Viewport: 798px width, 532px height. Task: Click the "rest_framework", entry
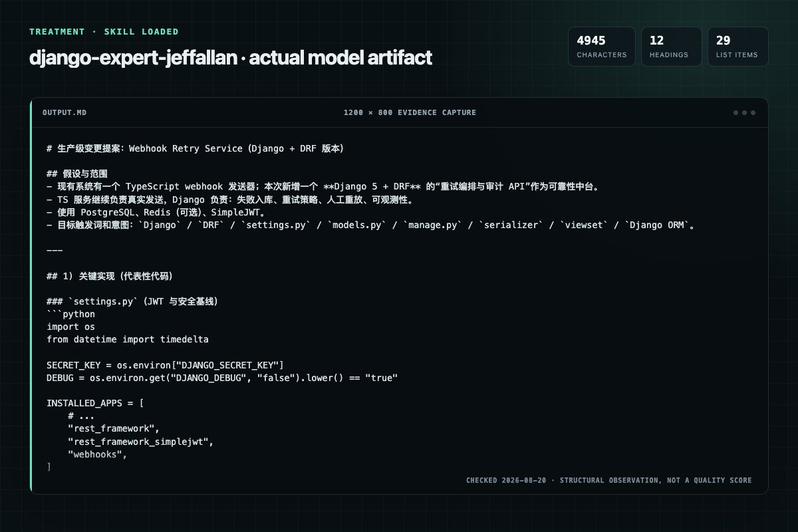pos(113,429)
